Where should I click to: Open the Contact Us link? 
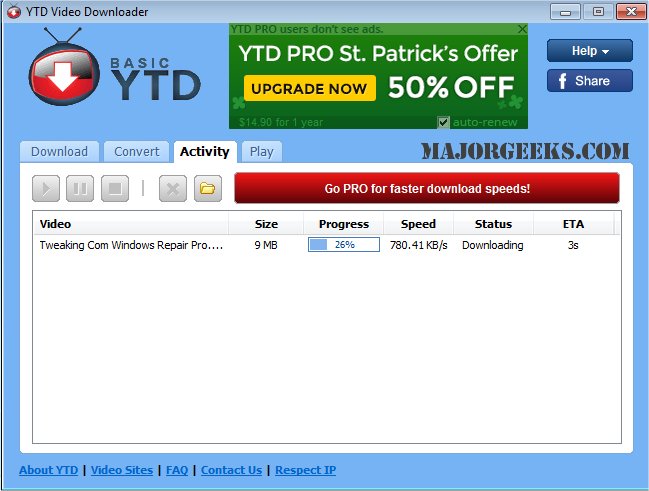[x=231, y=470]
